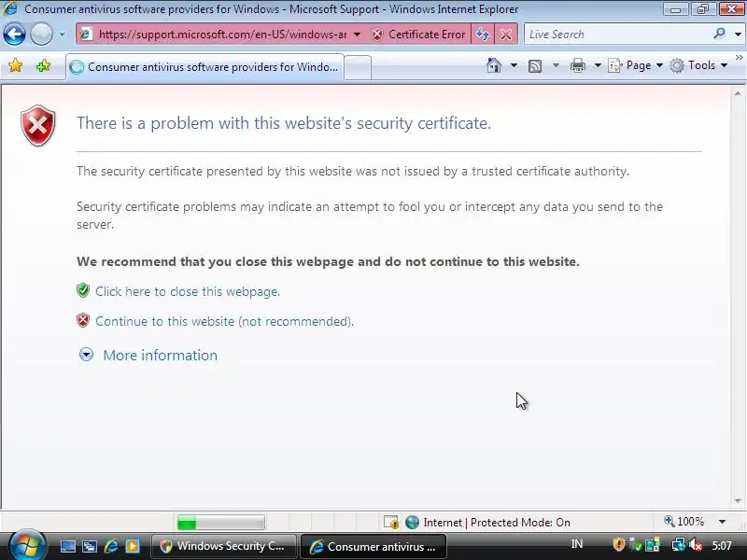The image size is (747, 560).
Task: Continue to this website (not recommended)
Action: (224, 321)
